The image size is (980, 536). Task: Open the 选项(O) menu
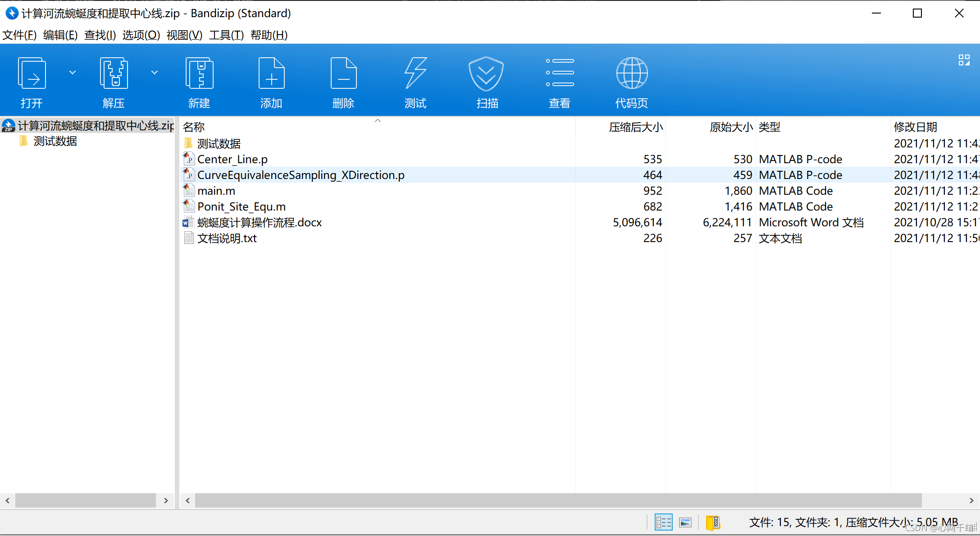tap(141, 35)
